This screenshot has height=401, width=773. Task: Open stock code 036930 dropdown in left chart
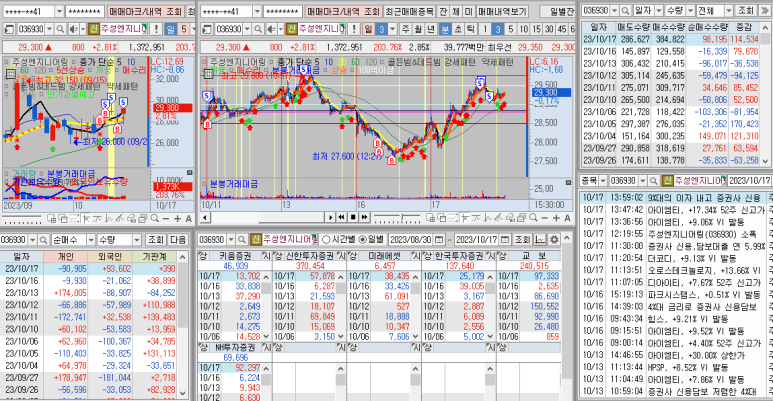point(49,30)
